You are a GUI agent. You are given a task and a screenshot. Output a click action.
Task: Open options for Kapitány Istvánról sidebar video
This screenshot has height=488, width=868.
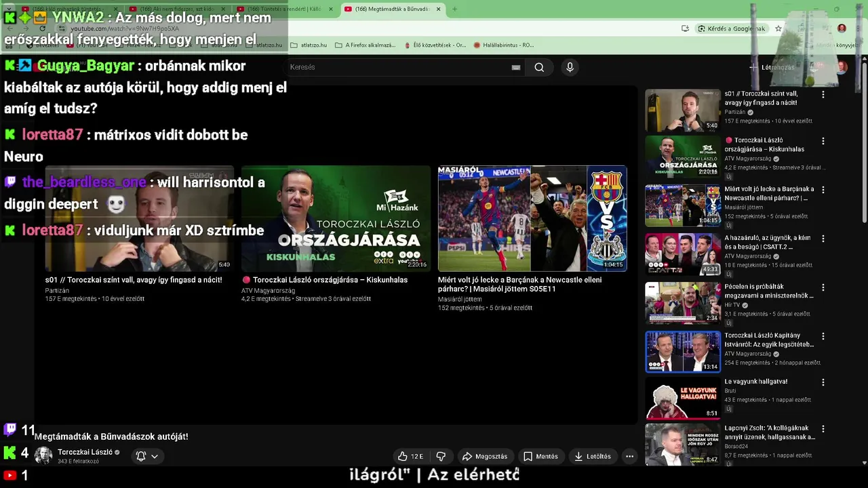click(823, 336)
